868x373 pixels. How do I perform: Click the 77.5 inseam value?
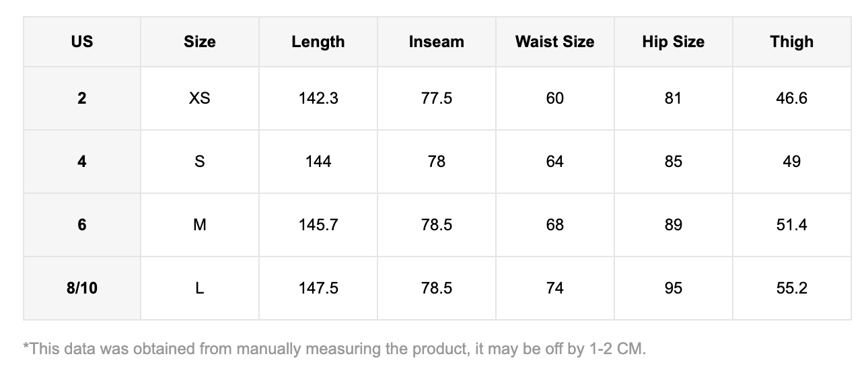(437, 98)
